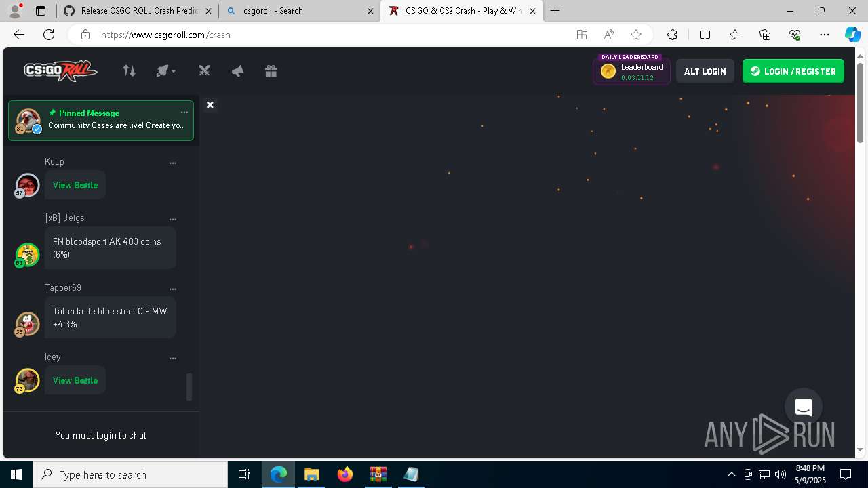Open [xB] Jeigs avatar profile
868x488 pixels.
pyautogui.click(x=27, y=255)
